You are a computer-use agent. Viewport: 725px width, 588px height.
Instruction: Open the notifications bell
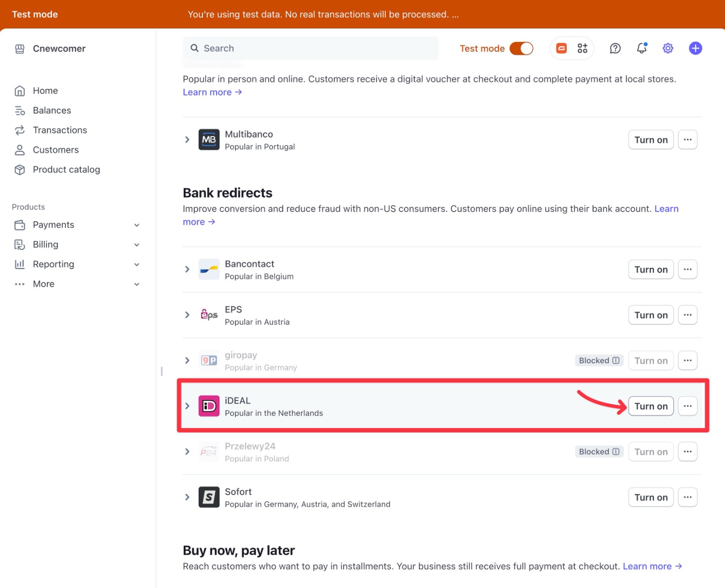[642, 48]
